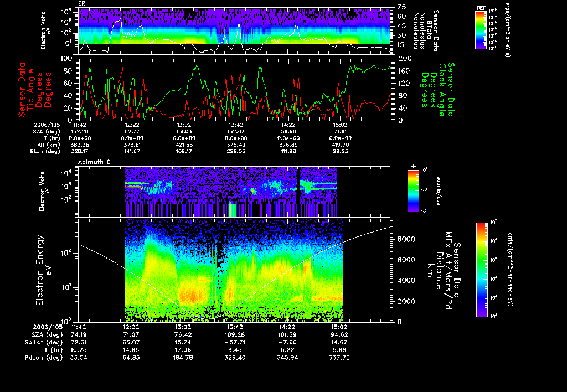The width and height of the screenshot is (567, 392).
Task: Select altitude value 419.70
Action: (x=341, y=145)
